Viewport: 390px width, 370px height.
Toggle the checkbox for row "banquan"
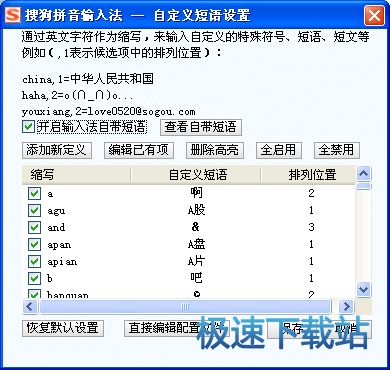point(34,294)
